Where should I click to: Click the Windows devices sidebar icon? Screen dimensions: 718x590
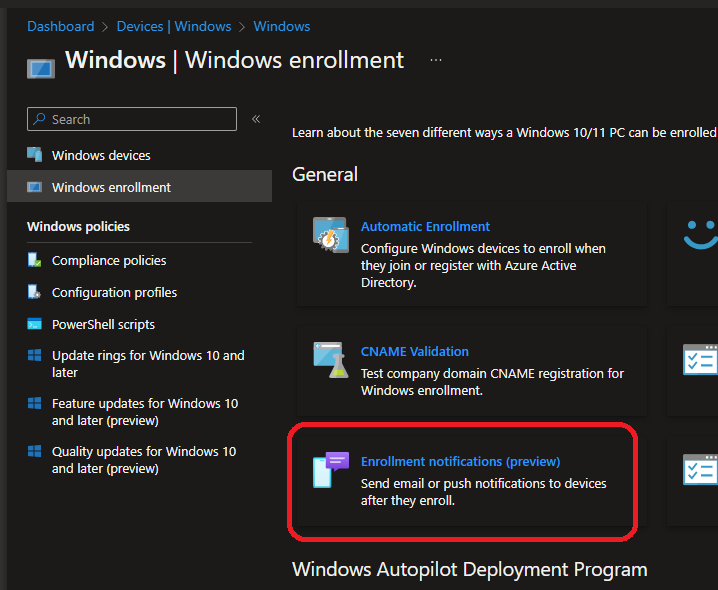34,155
